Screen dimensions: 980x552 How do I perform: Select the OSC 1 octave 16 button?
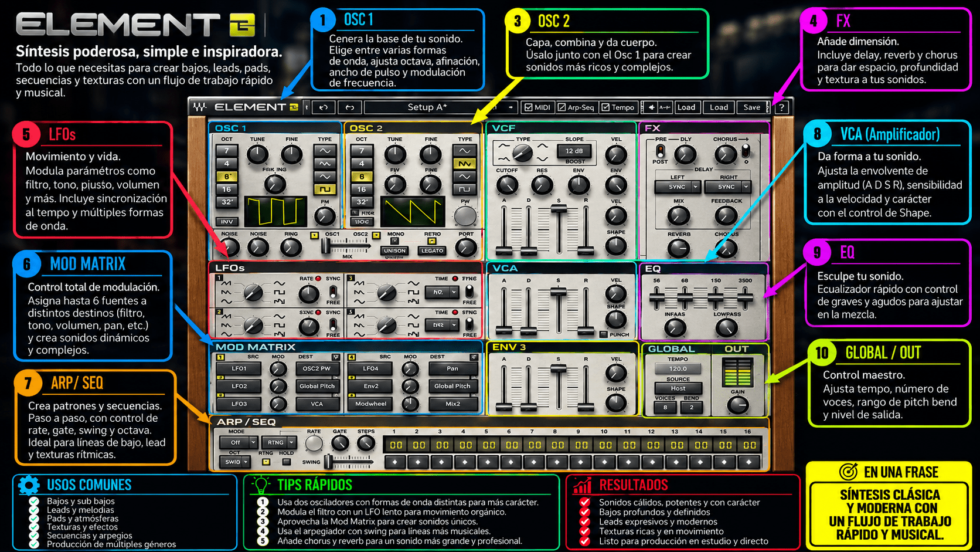pyautogui.click(x=227, y=189)
